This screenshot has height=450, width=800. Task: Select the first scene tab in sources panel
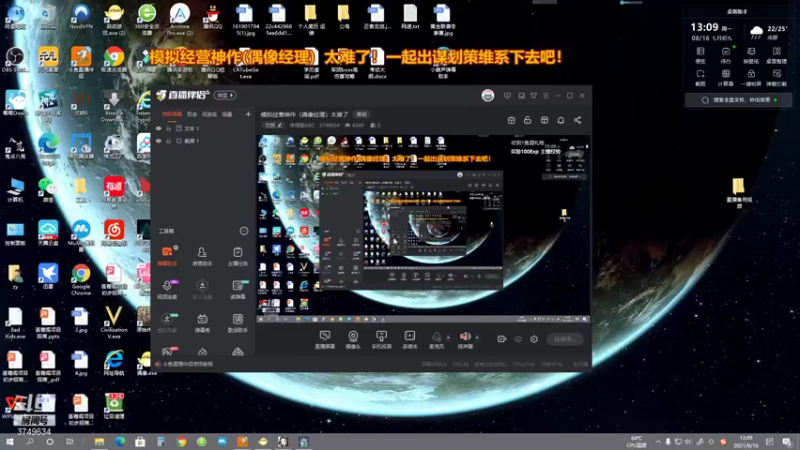pyautogui.click(x=172, y=114)
